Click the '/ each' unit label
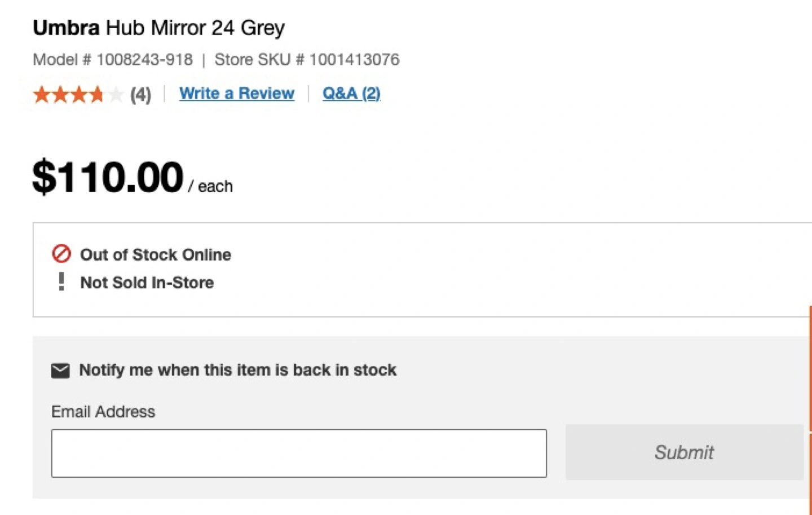 point(210,186)
